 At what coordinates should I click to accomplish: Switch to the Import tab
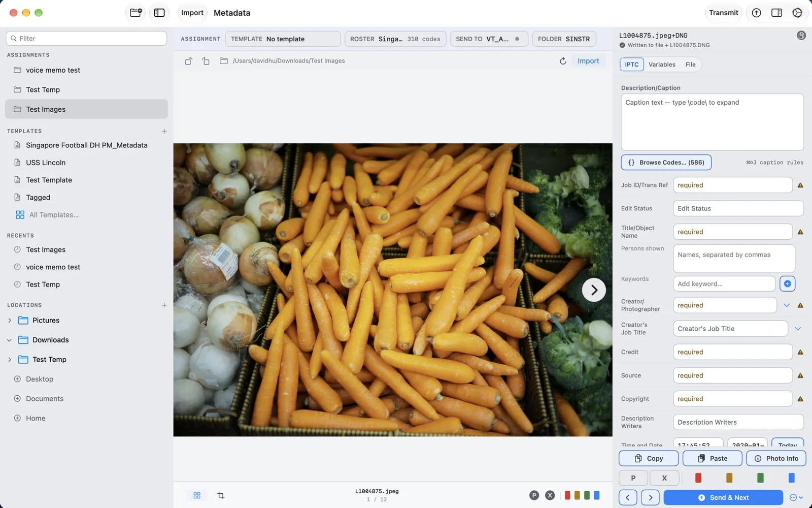click(192, 13)
